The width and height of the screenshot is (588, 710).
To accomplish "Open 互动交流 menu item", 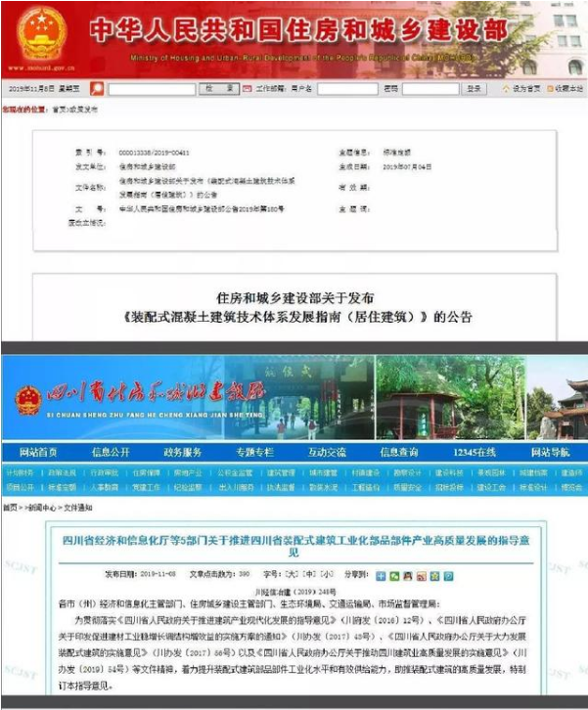I will point(327,452).
